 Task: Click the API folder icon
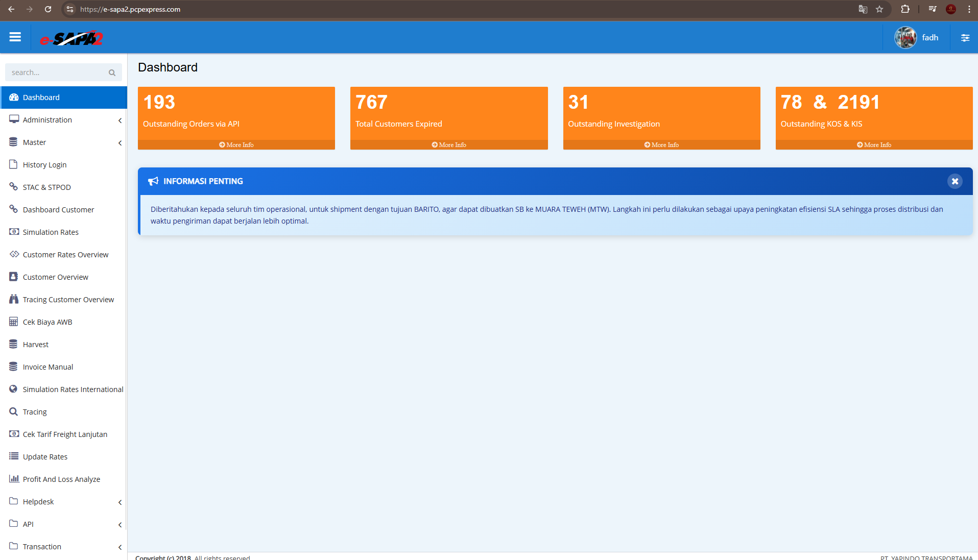pyautogui.click(x=14, y=524)
